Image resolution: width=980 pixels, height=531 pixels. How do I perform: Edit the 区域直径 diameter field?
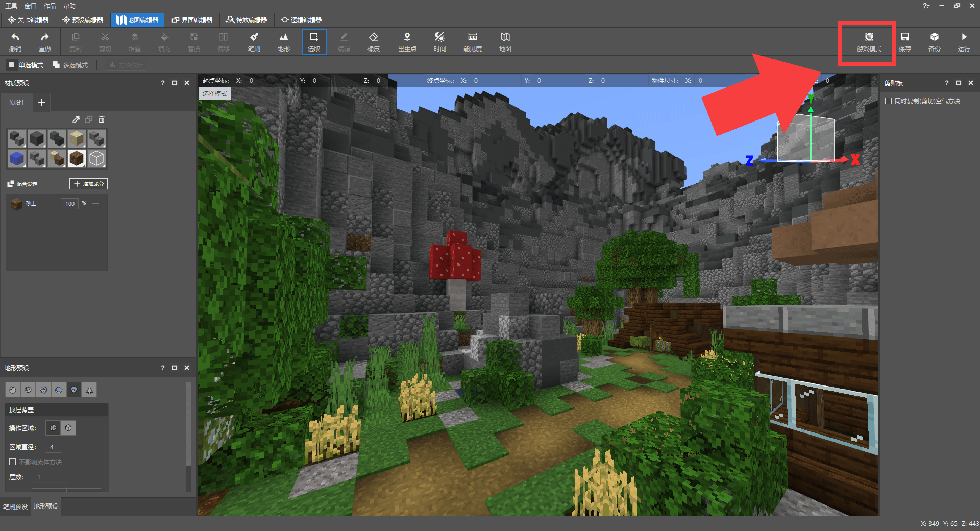[x=53, y=447]
